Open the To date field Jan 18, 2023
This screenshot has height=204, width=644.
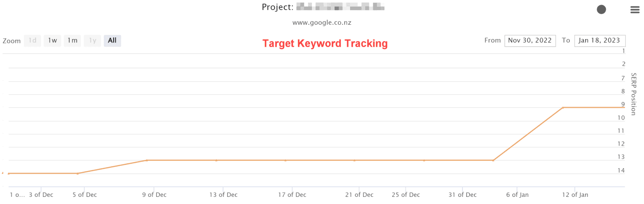click(x=600, y=41)
